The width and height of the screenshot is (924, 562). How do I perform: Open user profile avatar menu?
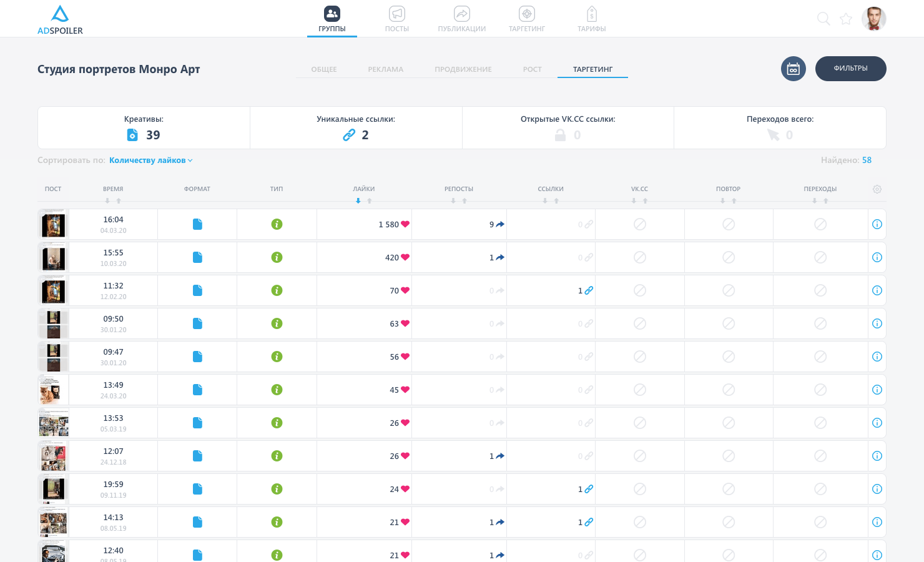873,19
